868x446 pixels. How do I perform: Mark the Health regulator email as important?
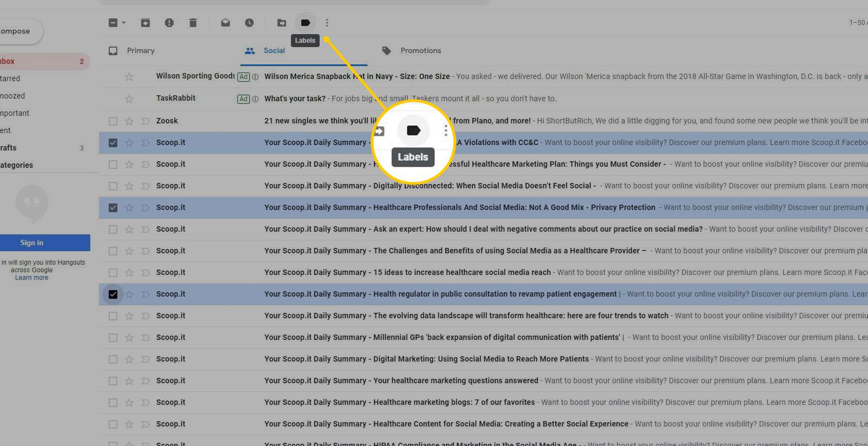click(x=145, y=294)
